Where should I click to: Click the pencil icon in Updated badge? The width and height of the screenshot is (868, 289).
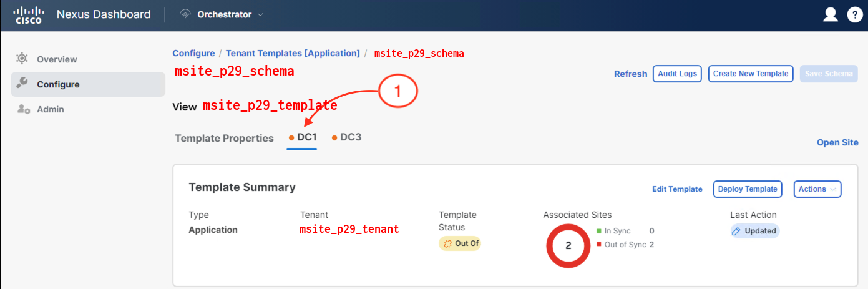point(737,231)
